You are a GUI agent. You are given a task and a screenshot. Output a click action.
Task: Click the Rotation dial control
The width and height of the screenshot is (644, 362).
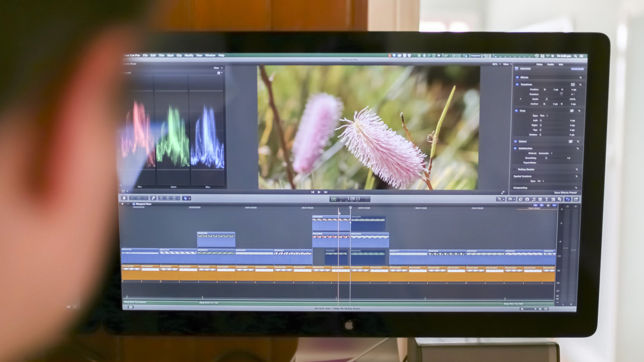pyautogui.click(x=561, y=94)
